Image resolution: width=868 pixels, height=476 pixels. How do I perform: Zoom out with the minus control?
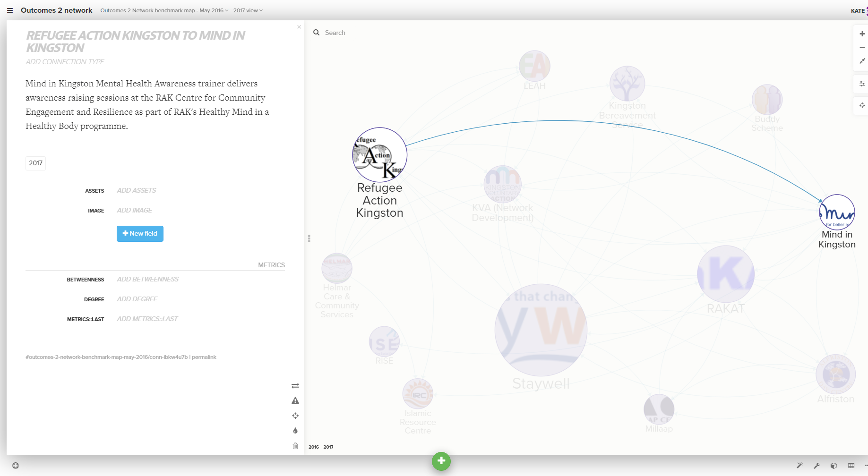click(x=862, y=47)
